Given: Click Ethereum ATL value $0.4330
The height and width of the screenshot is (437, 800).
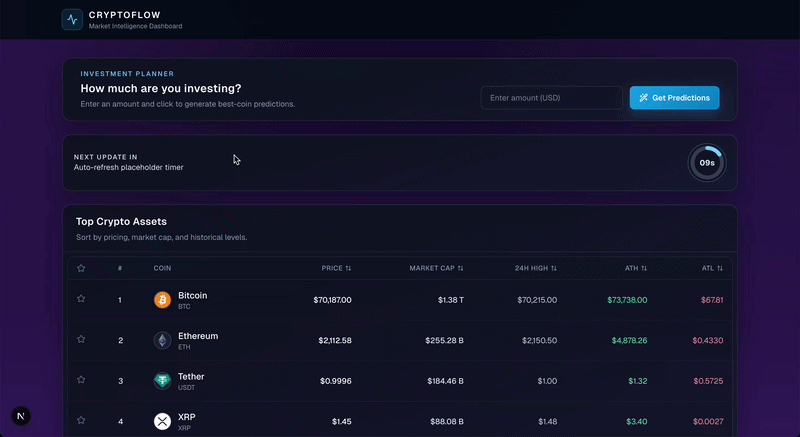Looking at the screenshot, I should click(708, 340).
